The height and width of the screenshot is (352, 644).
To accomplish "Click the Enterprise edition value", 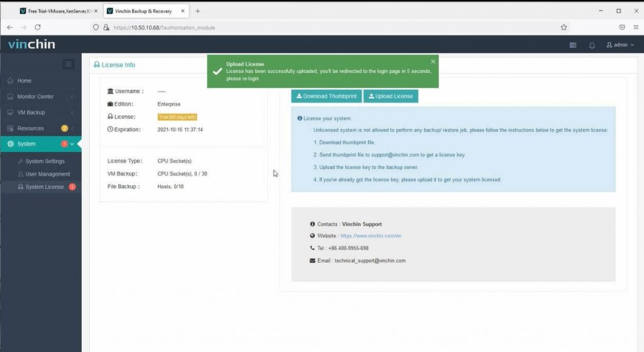I will (169, 104).
